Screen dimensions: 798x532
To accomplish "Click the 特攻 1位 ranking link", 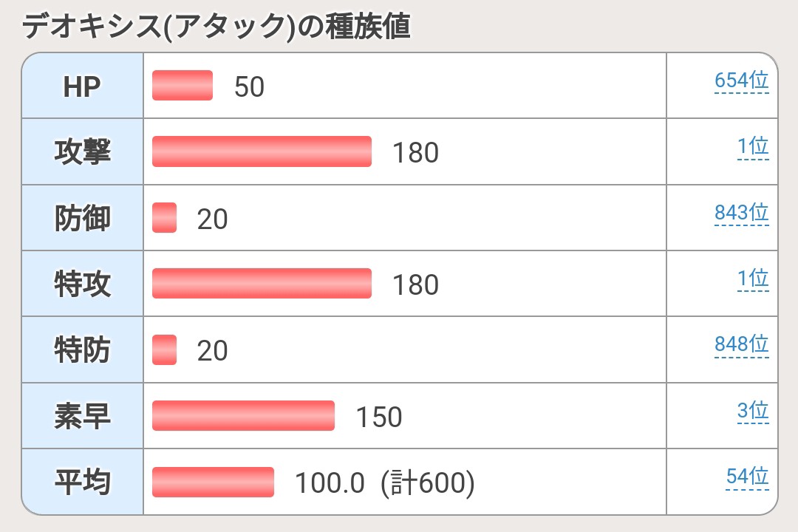I will pos(752,279).
